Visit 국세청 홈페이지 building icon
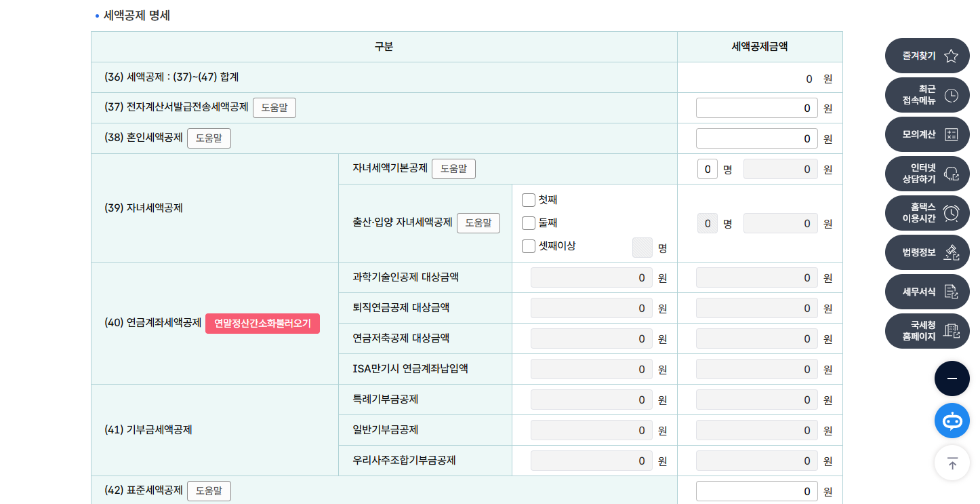 pos(951,331)
